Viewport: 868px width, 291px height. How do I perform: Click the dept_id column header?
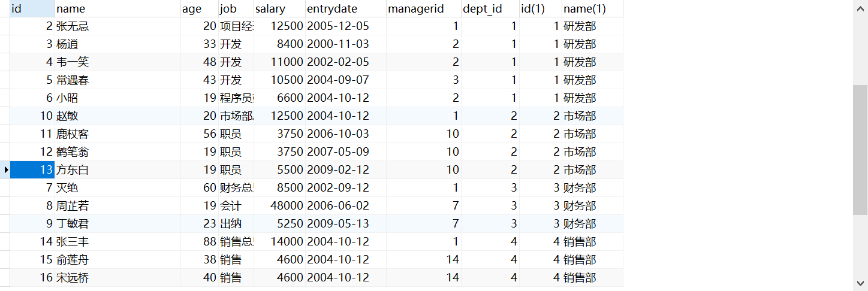point(490,8)
